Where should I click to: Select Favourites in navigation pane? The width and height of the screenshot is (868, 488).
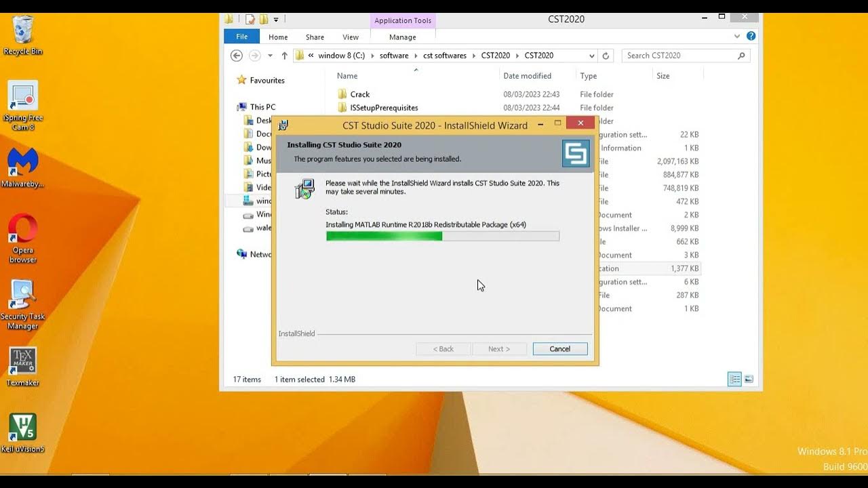click(267, 80)
